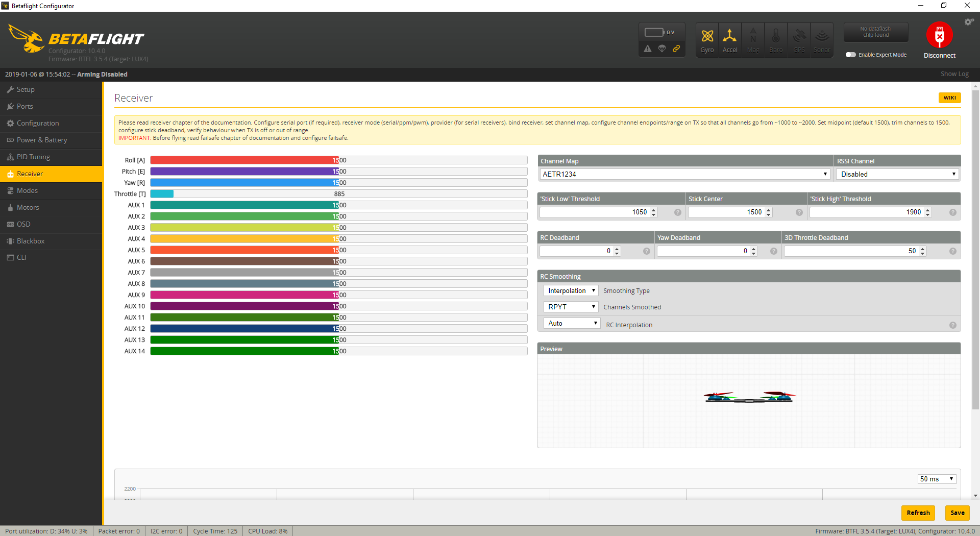
Task: Open the Smoothing Type Interpolation dropdown
Action: click(x=571, y=290)
